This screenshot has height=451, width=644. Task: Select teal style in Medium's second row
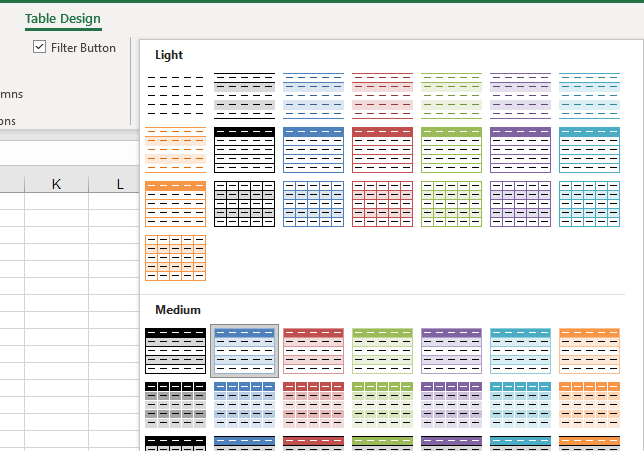click(x=520, y=404)
